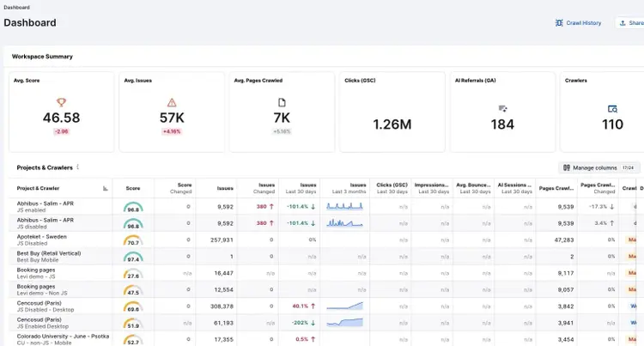Open Booking pages Levi demo - Non JS
This screenshot has width=644, height=346.
pyautogui.click(x=42, y=290)
